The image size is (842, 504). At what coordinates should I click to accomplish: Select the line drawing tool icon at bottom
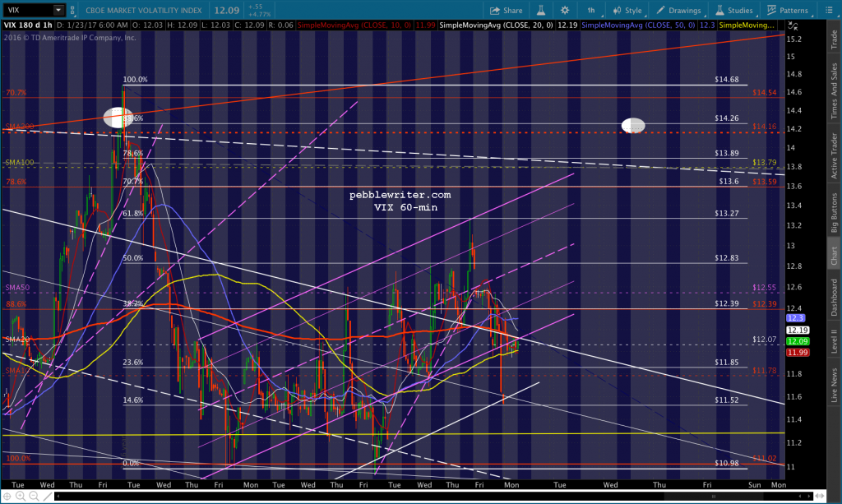coord(47,497)
